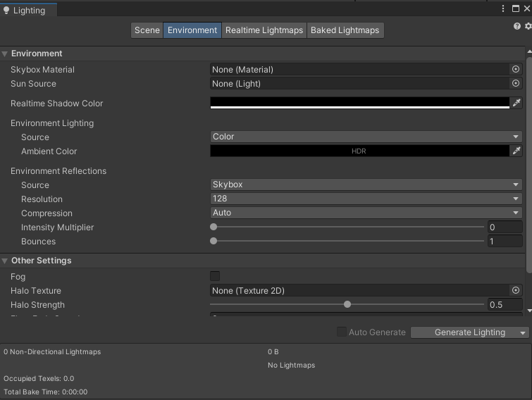This screenshot has width=532, height=400.
Task: Enable the Fog checkbox
Action: tap(215, 276)
